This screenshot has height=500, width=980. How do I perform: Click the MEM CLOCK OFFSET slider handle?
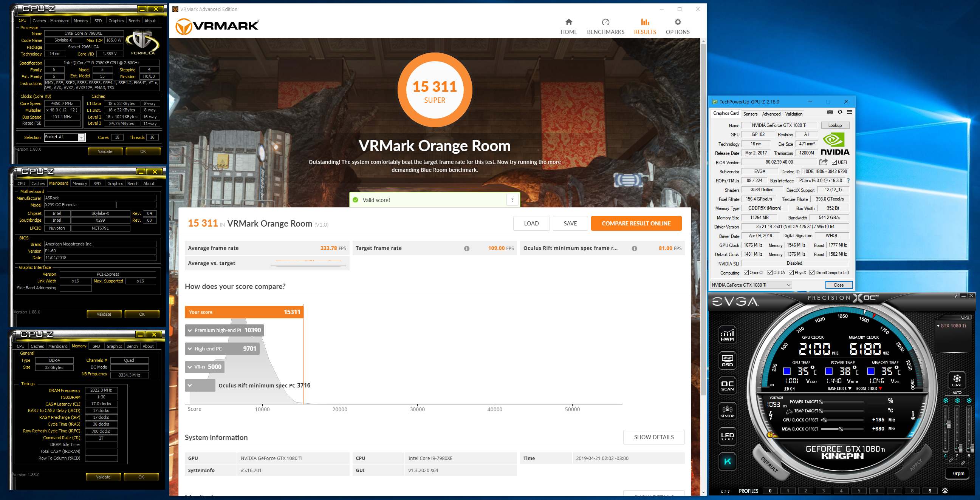(841, 429)
